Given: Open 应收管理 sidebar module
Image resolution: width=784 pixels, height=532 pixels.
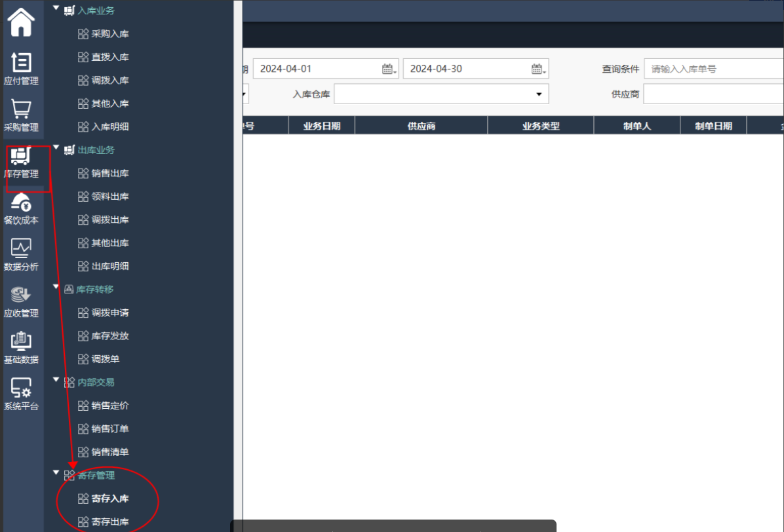Looking at the screenshot, I should click(21, 302).
